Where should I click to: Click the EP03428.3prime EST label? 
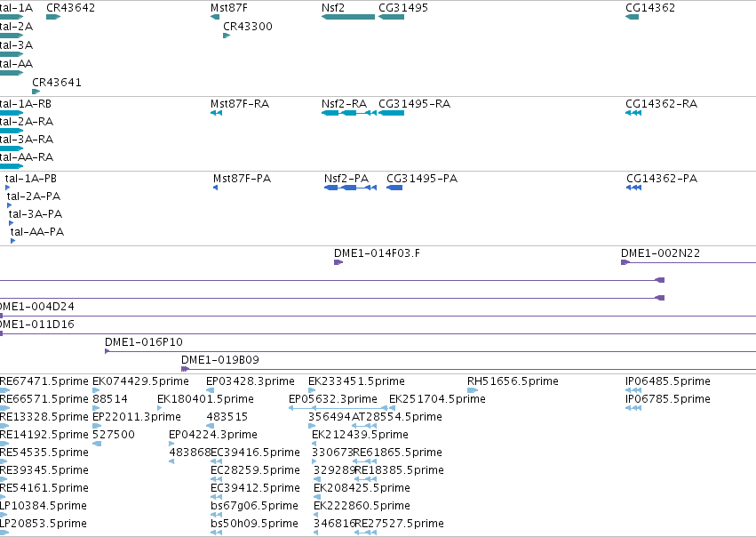point(251,381)
